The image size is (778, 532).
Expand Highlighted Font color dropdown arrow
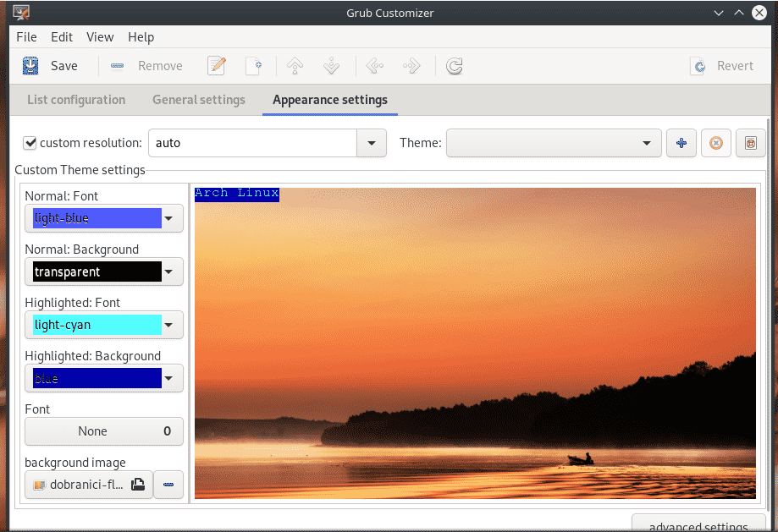(169, 325)
